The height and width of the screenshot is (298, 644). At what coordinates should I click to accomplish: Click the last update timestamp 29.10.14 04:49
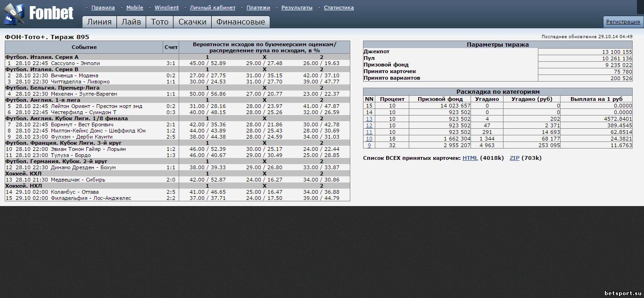coord(615,36)
